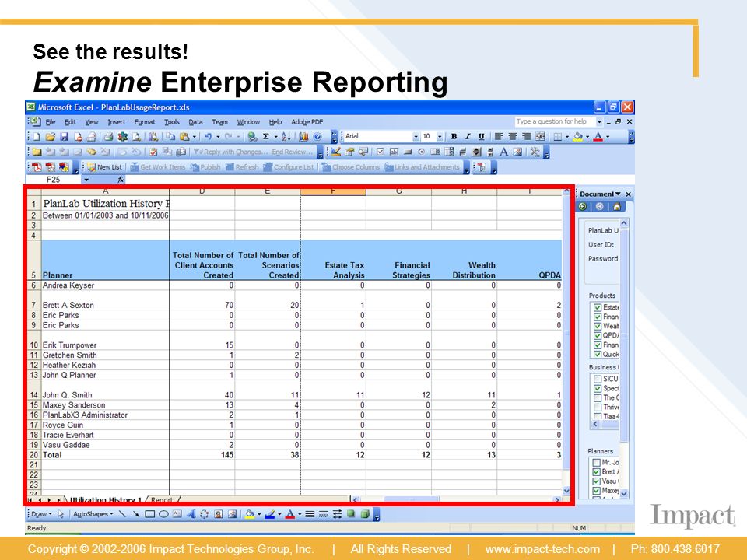This screenshot has height=560, width=747.
Task: Click the Publish button
Action: click(x=205, y=167)
